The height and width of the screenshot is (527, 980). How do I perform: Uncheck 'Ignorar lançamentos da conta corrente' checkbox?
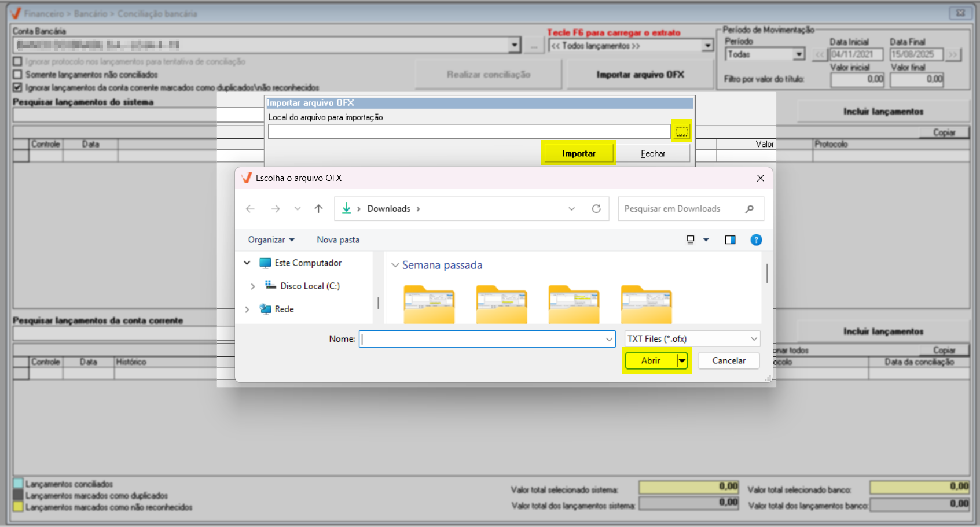point(17,87)
